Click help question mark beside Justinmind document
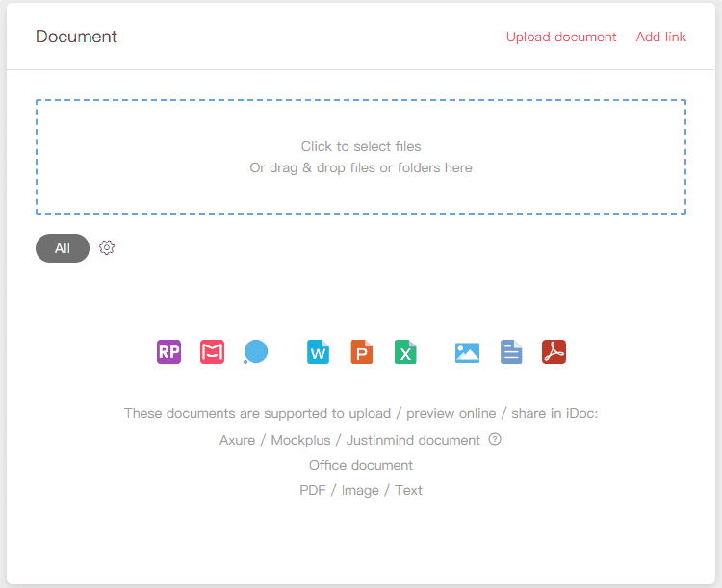 click(x=495, y=439)
